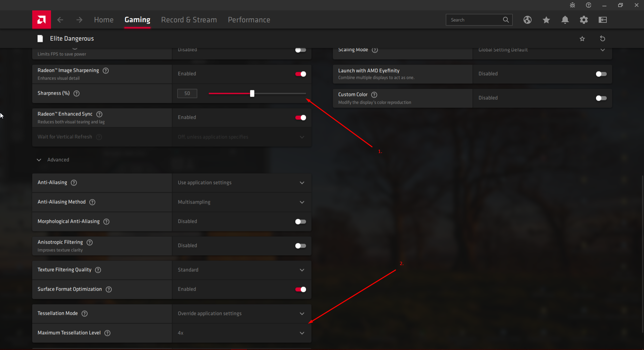Go back with the left arrow
644x350 pixels.
[60, 20]
